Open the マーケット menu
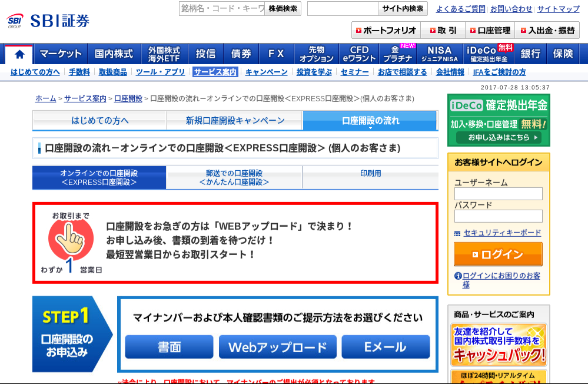588x384 pixels. tap(61, 54)
